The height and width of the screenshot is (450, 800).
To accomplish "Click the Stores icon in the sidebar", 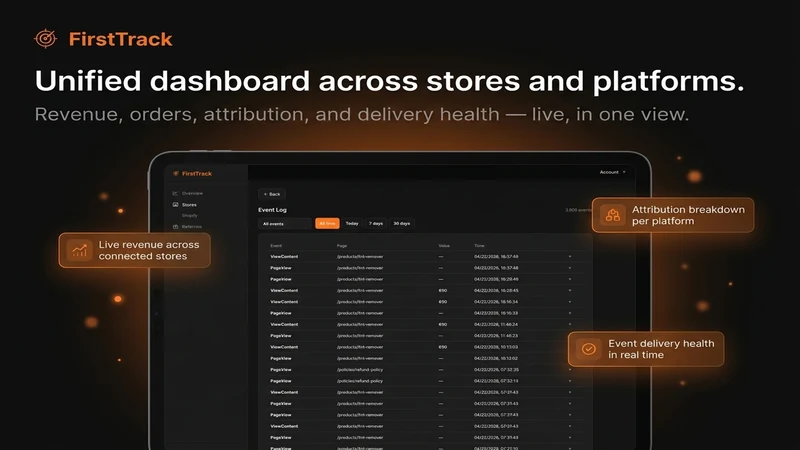I will pyautogui.click(x=175, y=205).
